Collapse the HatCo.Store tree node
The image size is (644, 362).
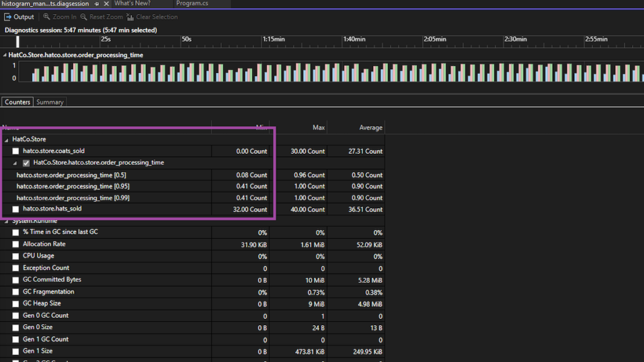pos(5,139)
